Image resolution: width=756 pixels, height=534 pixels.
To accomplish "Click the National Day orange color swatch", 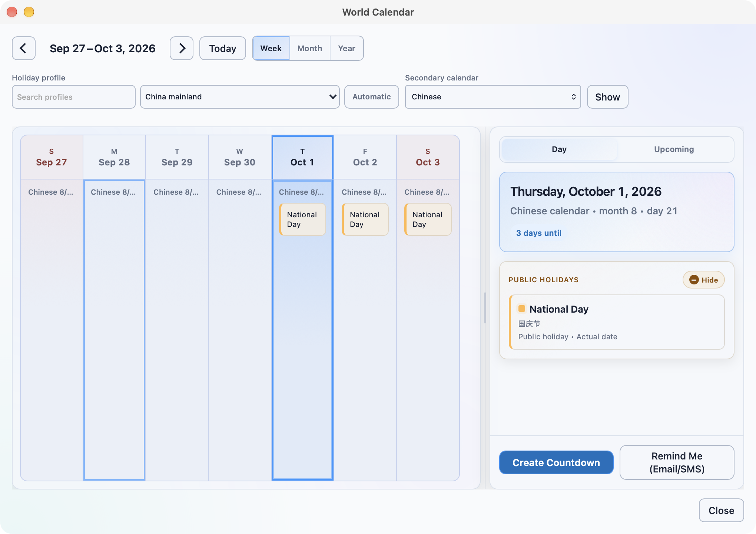I will [x=522, y=309].
